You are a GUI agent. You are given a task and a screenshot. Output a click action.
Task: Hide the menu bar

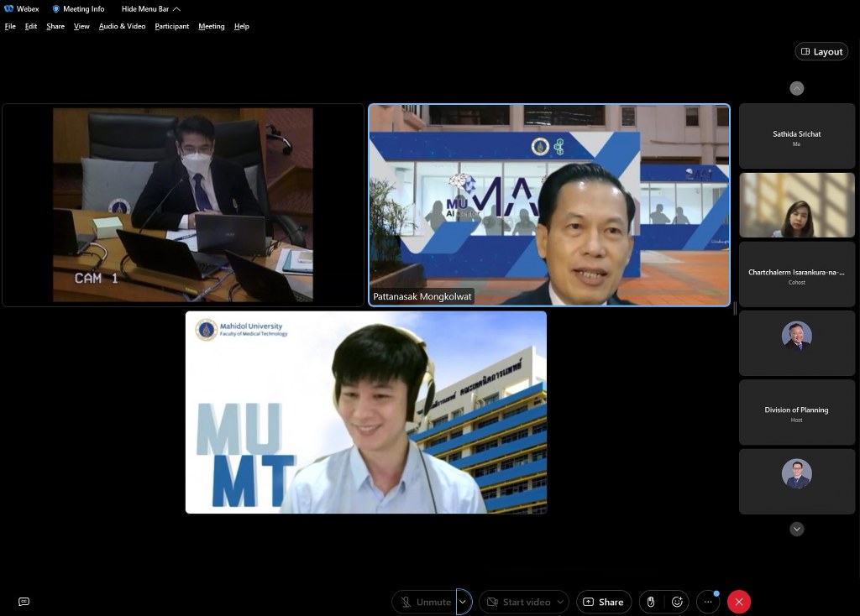151,9
